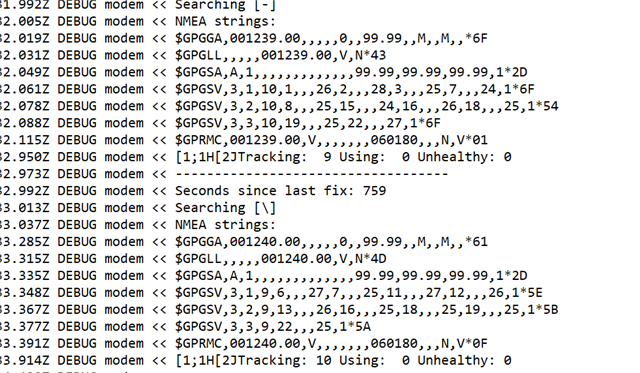This screenshot has width=640, height=373.
Task: Click the first 'NMEA strings:' line
Action: click(138, 21)
